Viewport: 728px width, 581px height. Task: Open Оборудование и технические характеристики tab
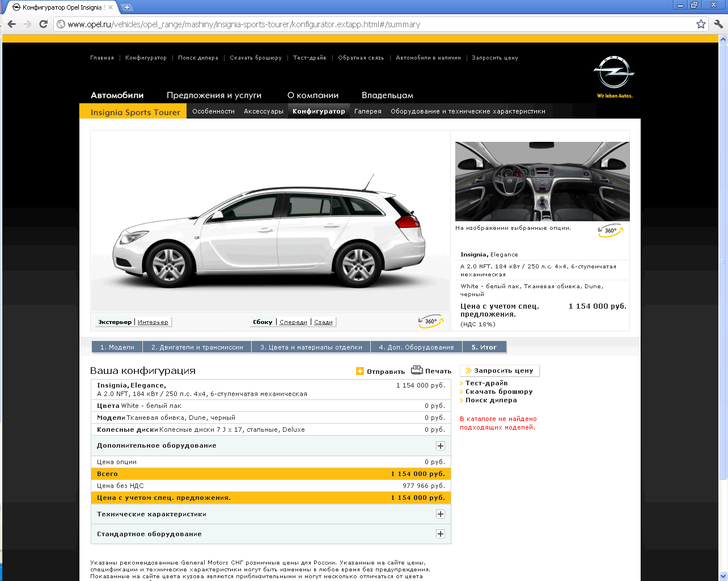[468, 111]
